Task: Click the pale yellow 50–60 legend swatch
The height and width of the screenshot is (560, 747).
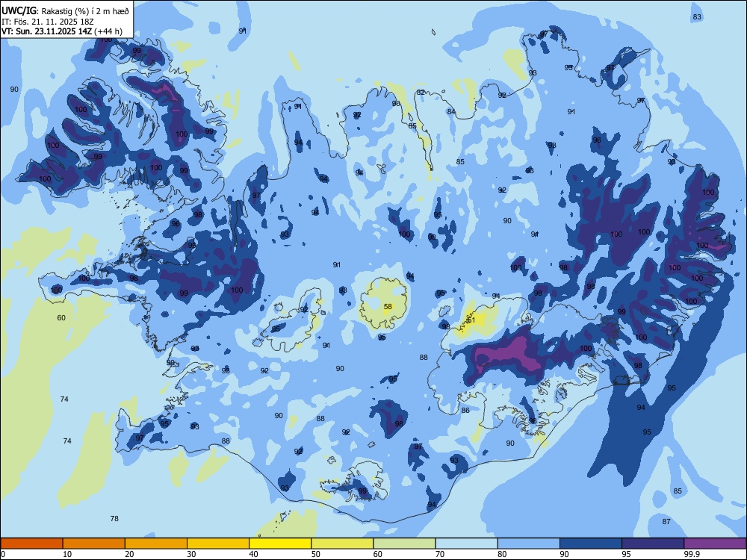Action: (343, 544)
